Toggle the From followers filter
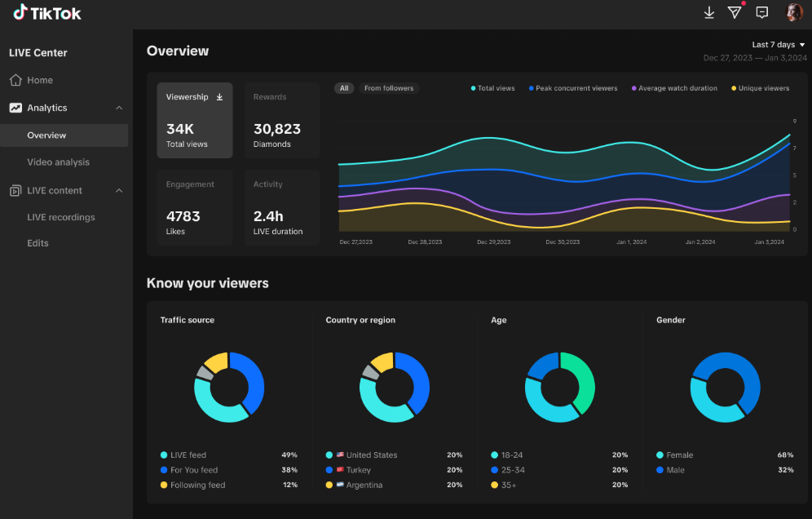Image resolution: width=812 pixels, height=519 pixels. pos(389,88)
